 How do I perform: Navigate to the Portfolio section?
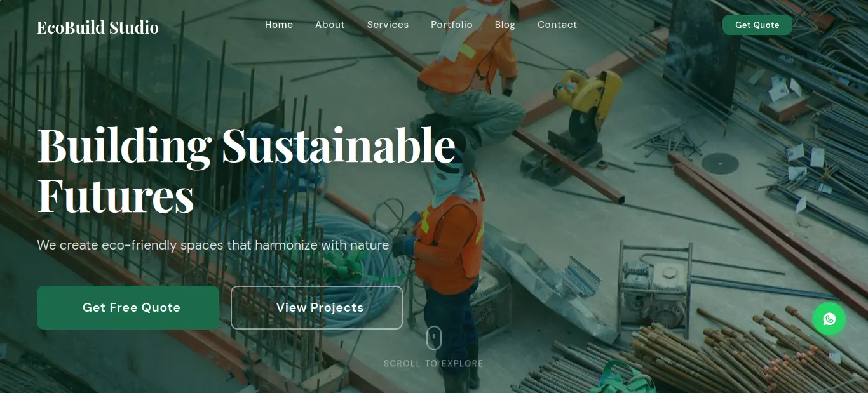click(452, 25)
